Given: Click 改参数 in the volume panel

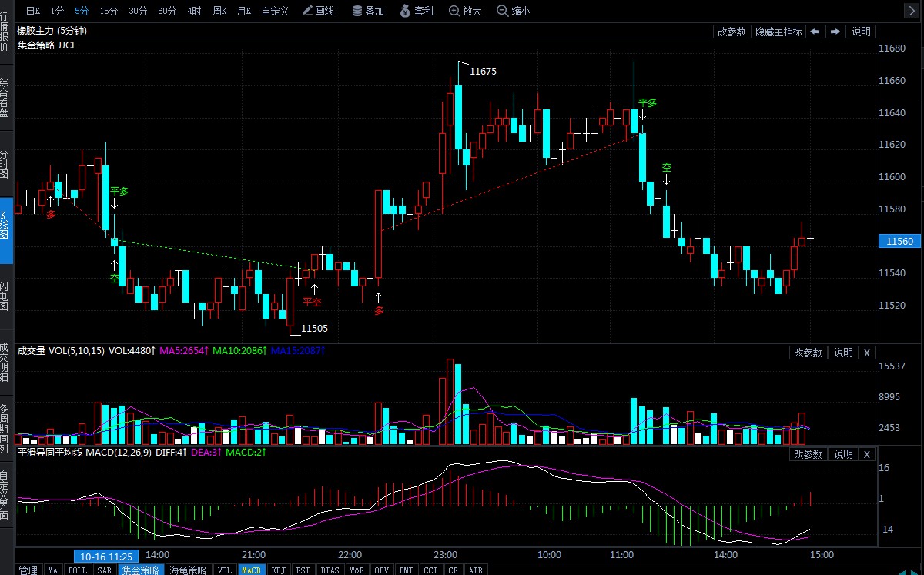Looking at the screenshot, I should [808, 353].
